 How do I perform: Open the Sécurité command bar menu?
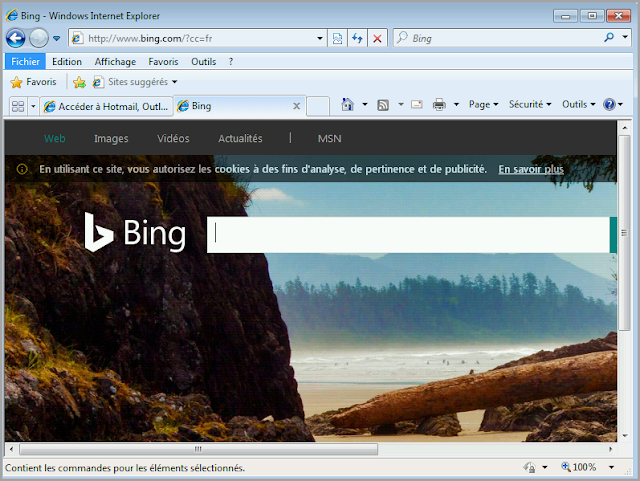(x=530, y=105)
